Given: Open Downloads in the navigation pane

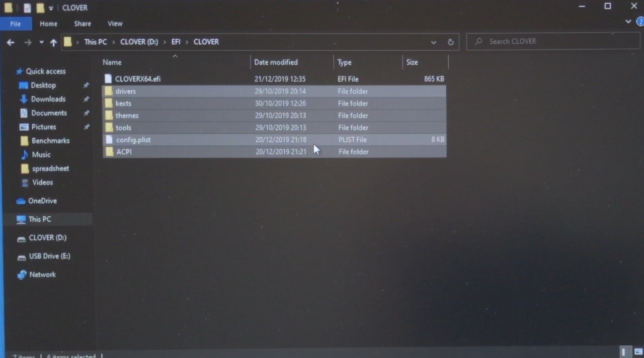Looking at the screenshot, I should [48, 99].
